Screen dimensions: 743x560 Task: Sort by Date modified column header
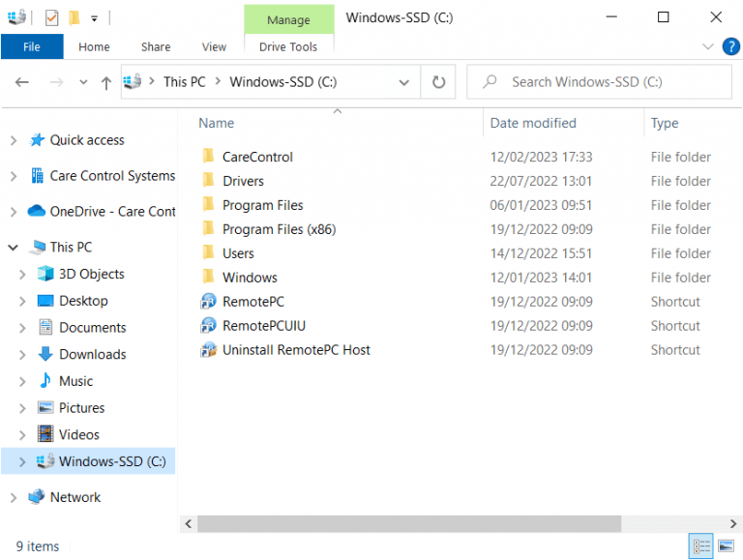533,123
